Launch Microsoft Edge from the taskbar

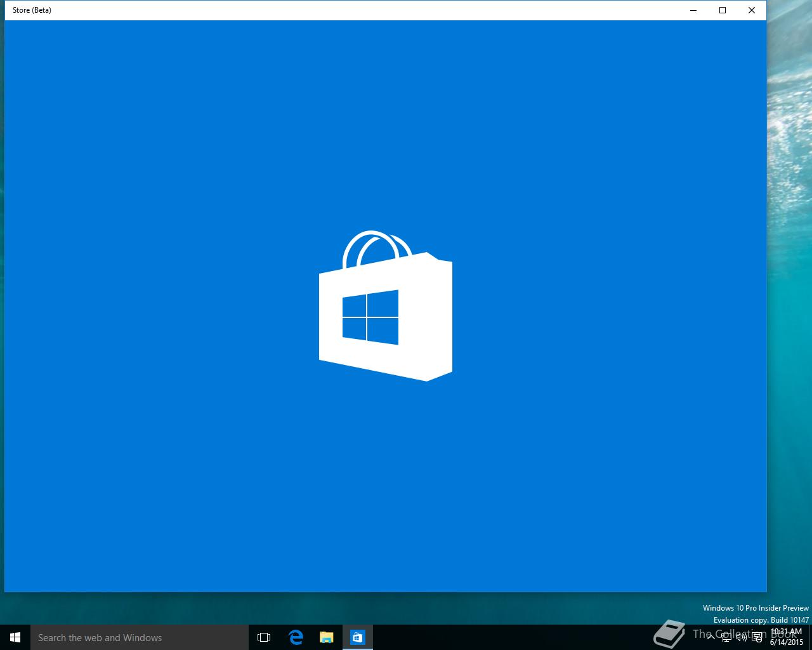click(296, 637)
